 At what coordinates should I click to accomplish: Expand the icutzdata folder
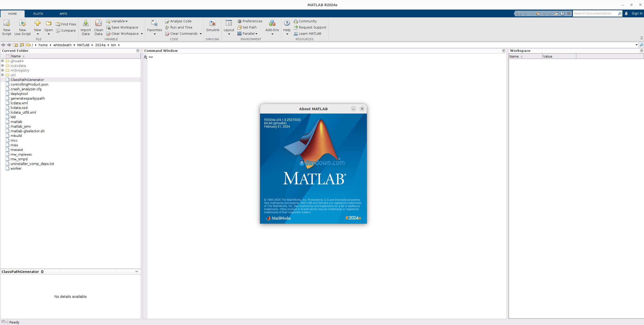(x=3, y=66)
